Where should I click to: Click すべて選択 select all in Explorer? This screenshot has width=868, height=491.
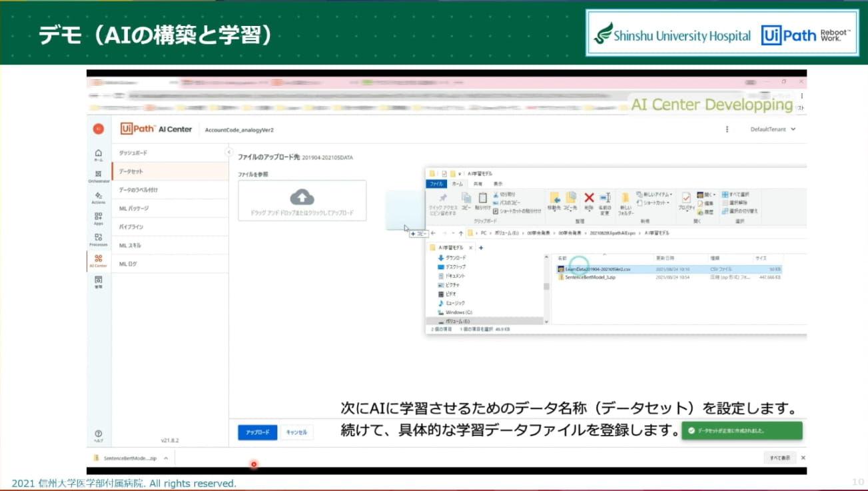coord(735,194)
